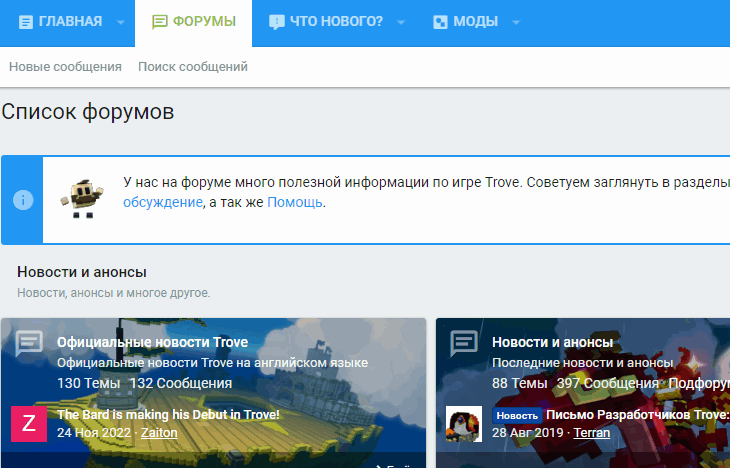Open Zaiton's user profile link

pos(159,433)
